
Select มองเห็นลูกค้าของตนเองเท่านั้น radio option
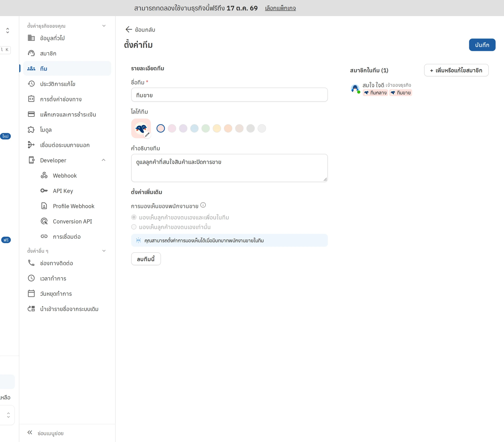[134, 227]
